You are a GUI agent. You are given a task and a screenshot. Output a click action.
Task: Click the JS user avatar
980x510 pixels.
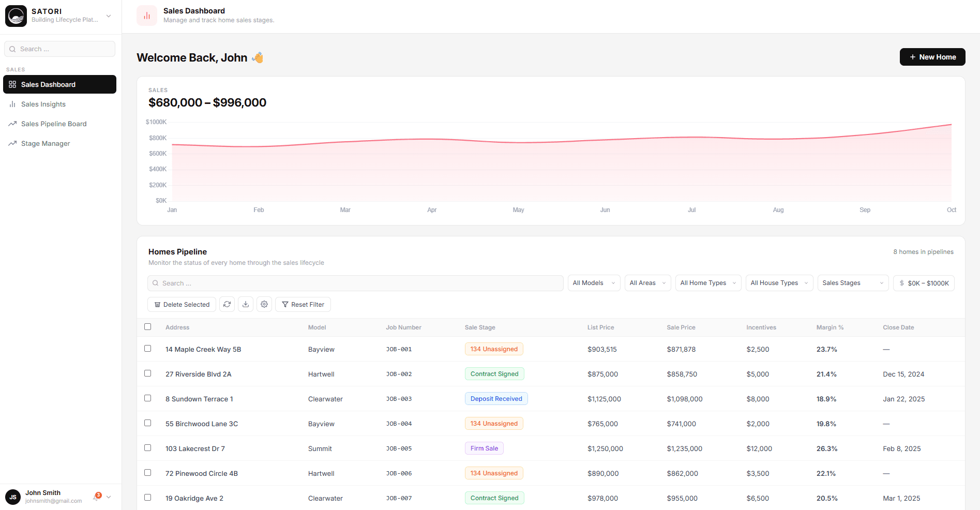tap(13, 497)
